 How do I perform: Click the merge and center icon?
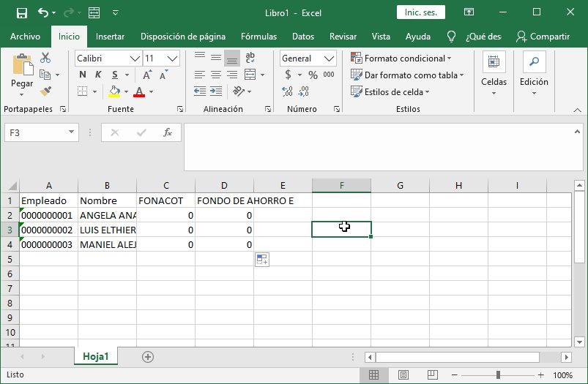coord(250,75)
